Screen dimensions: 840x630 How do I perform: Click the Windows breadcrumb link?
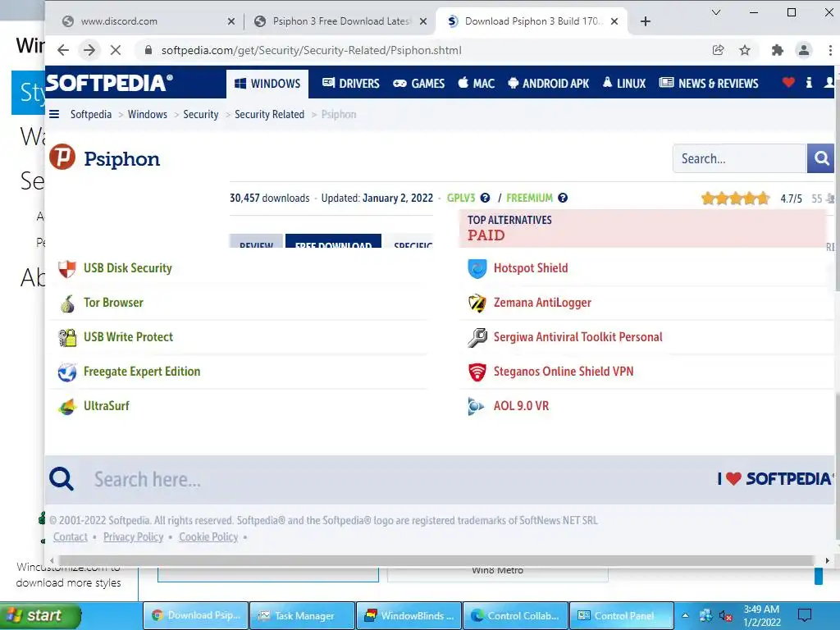pos(148,114)
